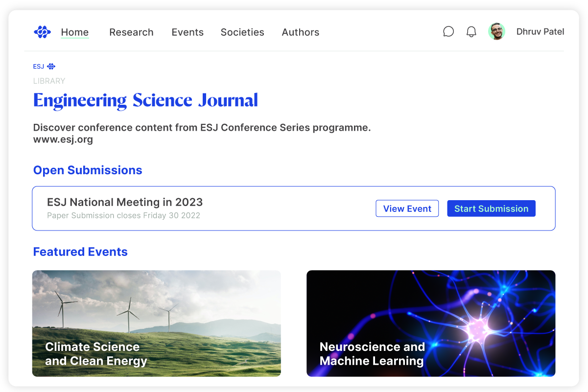The width and height of the screenshot is (588, 392).
Task: Go to the Research nav item
Action: [x=131, y=32]
